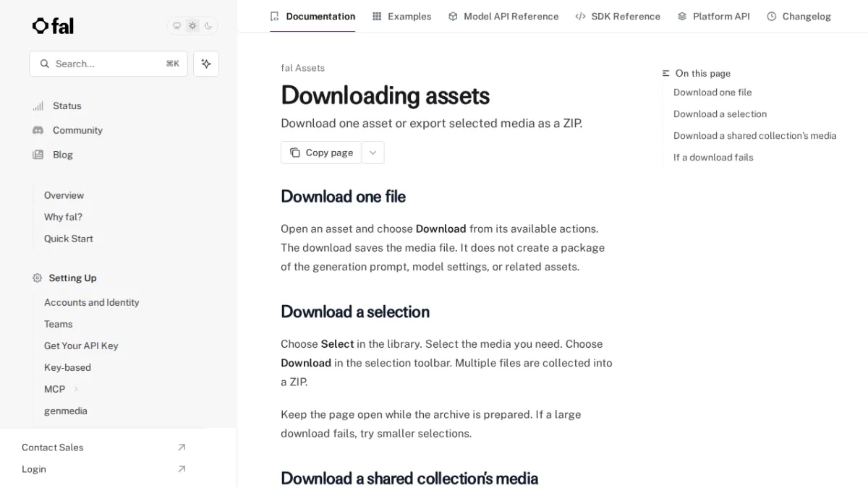Image resolution: width=868 pixels, height=488 pixels.
Task: Switch to dark theme mode
Action: [x=208, y=26]
